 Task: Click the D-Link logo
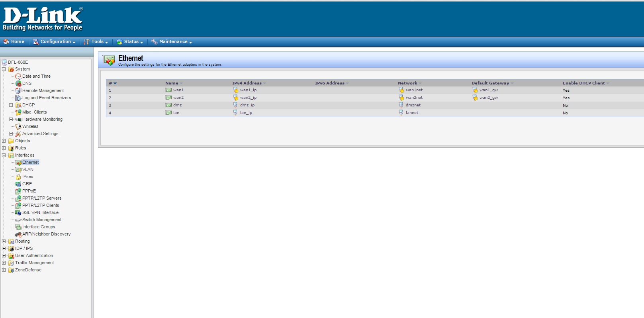click(43, 19)
